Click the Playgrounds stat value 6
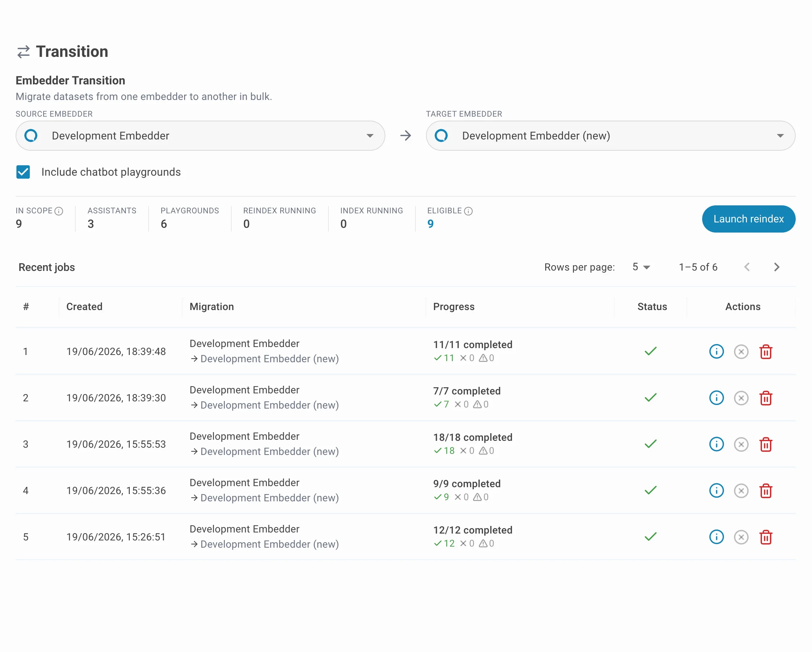 [x=164, y=224]
